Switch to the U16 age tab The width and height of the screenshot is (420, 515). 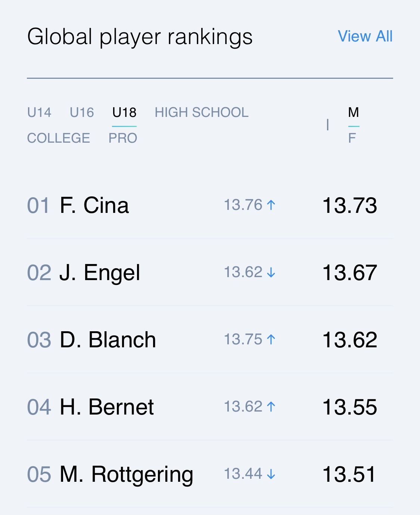tap(82, 112)
